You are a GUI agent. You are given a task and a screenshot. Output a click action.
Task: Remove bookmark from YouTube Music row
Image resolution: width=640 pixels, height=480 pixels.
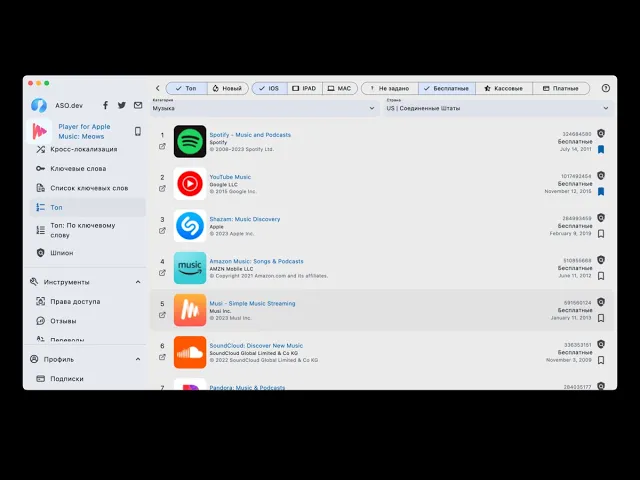coord(601,191)
